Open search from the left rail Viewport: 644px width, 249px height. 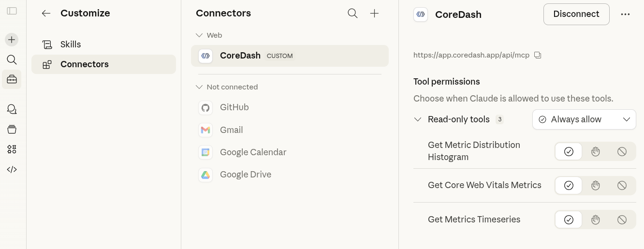pyautogui.click(x=12, y=59)
